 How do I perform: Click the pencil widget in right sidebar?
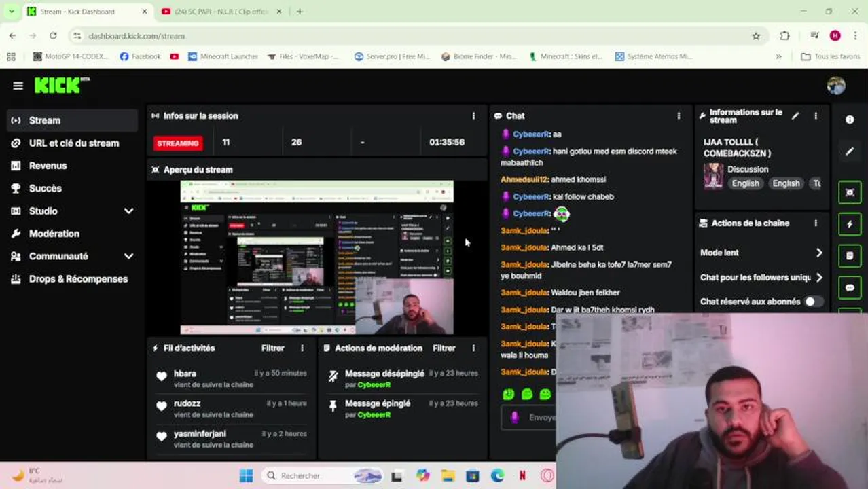pyautogui.click(x=850, y=151)
